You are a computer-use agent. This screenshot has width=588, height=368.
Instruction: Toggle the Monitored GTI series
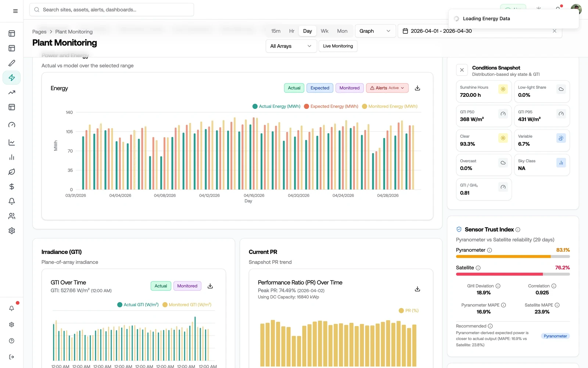(187, 286)
